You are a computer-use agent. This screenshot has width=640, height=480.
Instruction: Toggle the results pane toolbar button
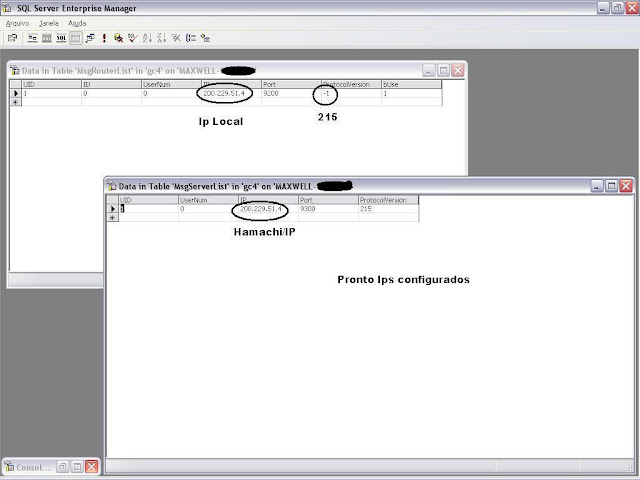click(x=76, y=38)
